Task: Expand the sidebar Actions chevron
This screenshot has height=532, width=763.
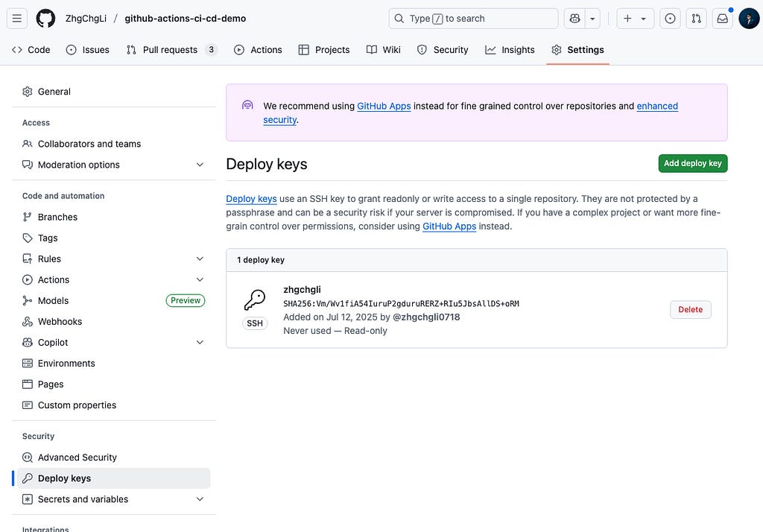Action: [200, 279]
